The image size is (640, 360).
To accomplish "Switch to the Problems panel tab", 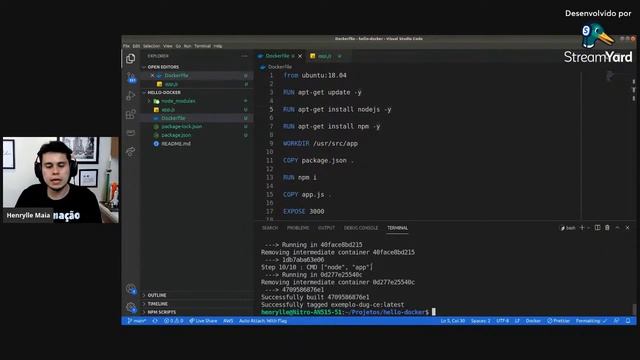I will click(298, 228).
